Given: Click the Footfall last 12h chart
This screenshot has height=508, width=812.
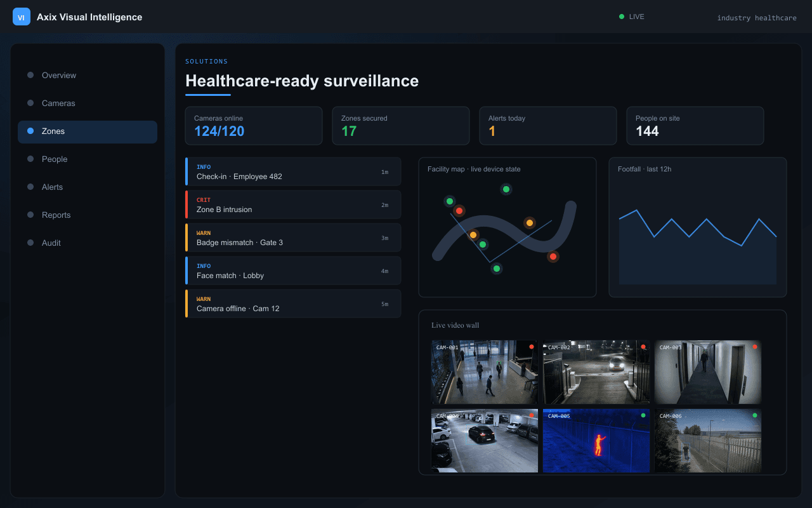Looking at the screenshot, I should point(698,227).
